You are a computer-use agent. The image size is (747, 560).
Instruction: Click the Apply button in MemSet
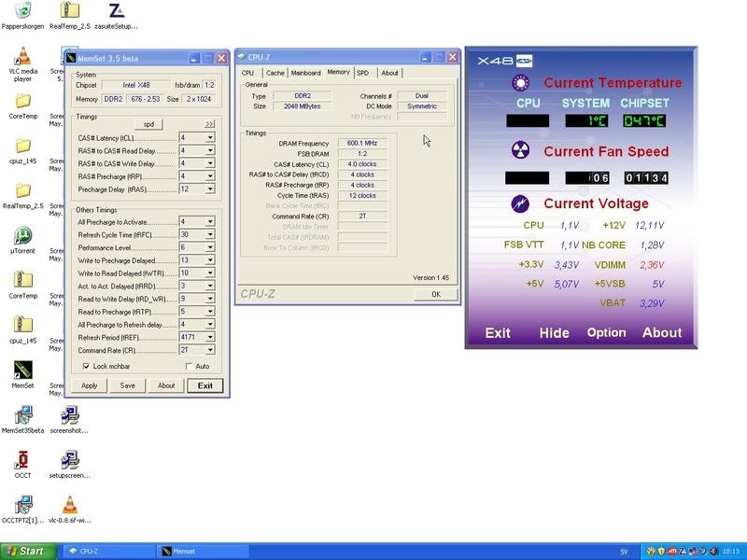coord(90,385)
